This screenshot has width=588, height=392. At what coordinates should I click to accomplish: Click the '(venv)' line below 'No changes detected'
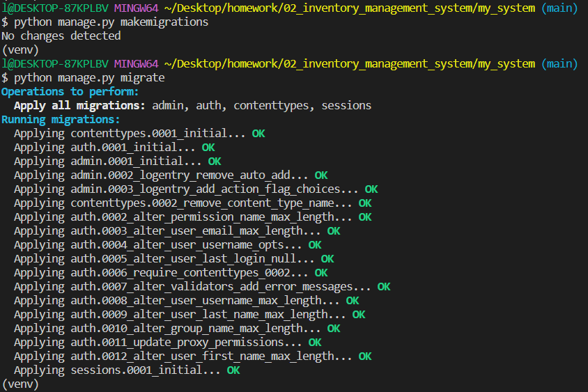pyautogui.click(x=20, y=50)
